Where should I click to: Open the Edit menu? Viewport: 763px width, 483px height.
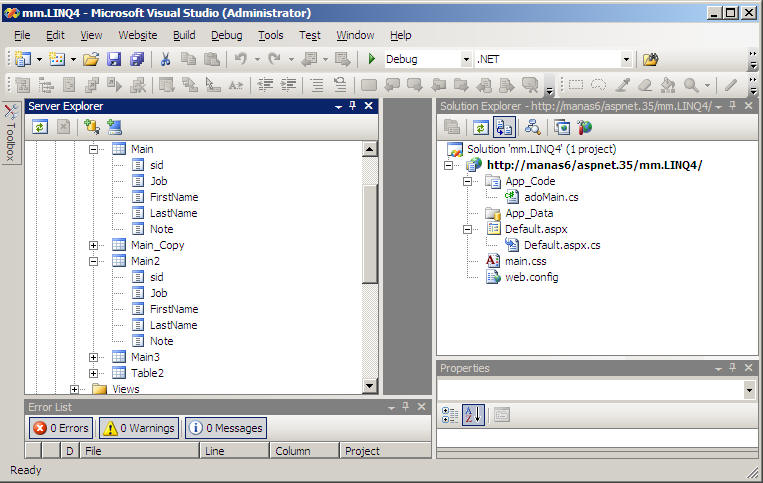[x=55, y=35]
